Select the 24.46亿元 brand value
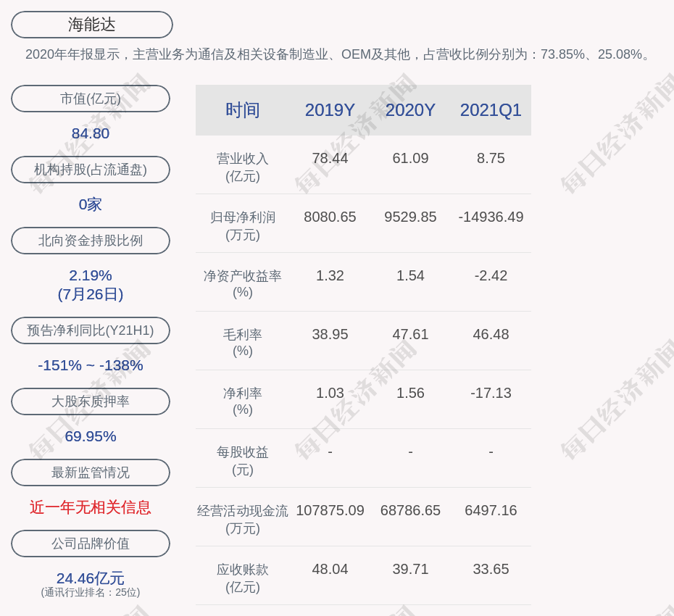This screenshot has width=674, height=616. [91, 578]
